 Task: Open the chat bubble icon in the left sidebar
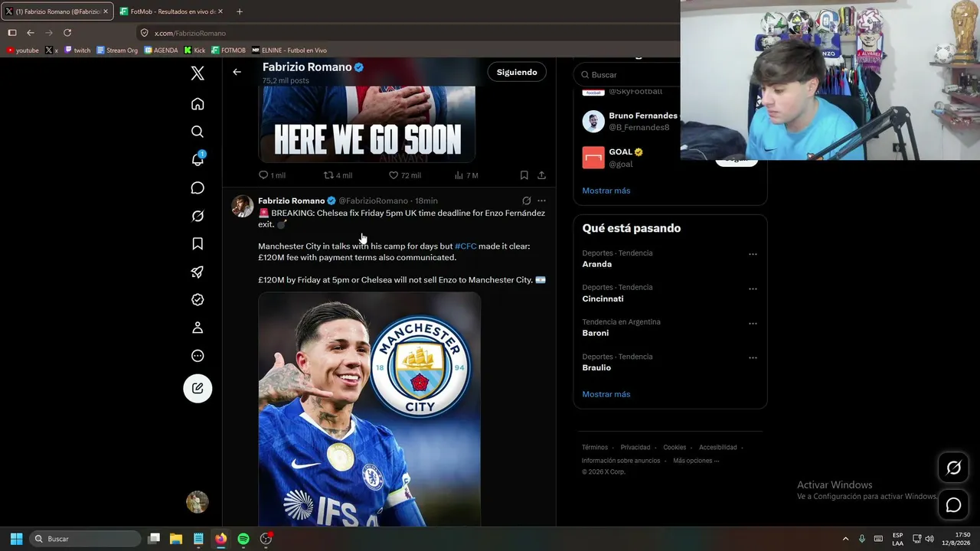coord(198,188)
